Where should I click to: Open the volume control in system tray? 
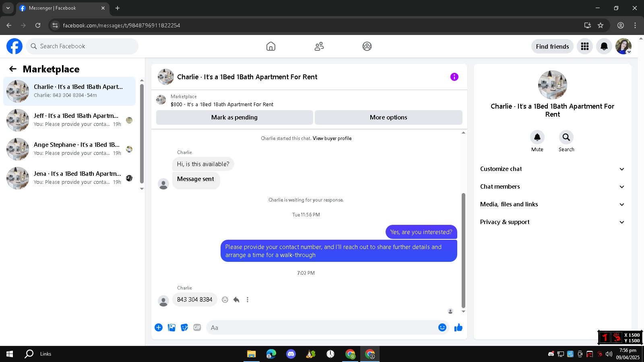[609, 354]
